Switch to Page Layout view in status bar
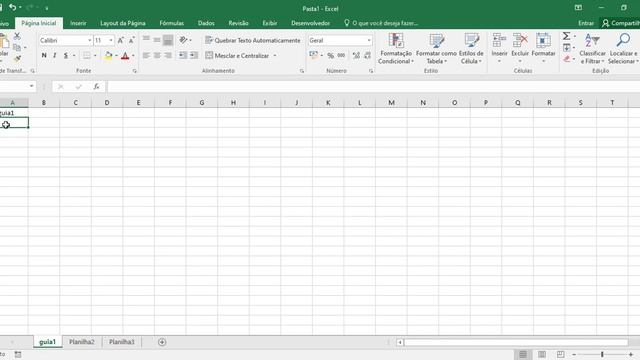 (x=542, y=354)
